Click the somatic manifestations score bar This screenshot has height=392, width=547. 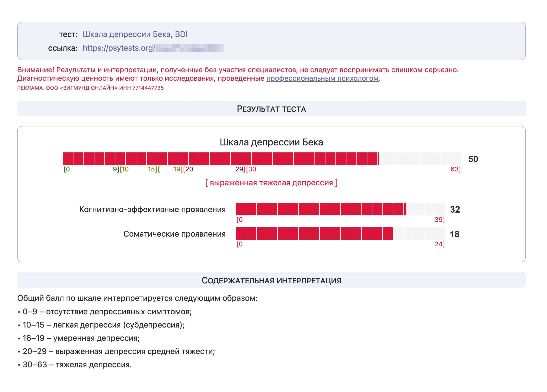tap(340, 234)
